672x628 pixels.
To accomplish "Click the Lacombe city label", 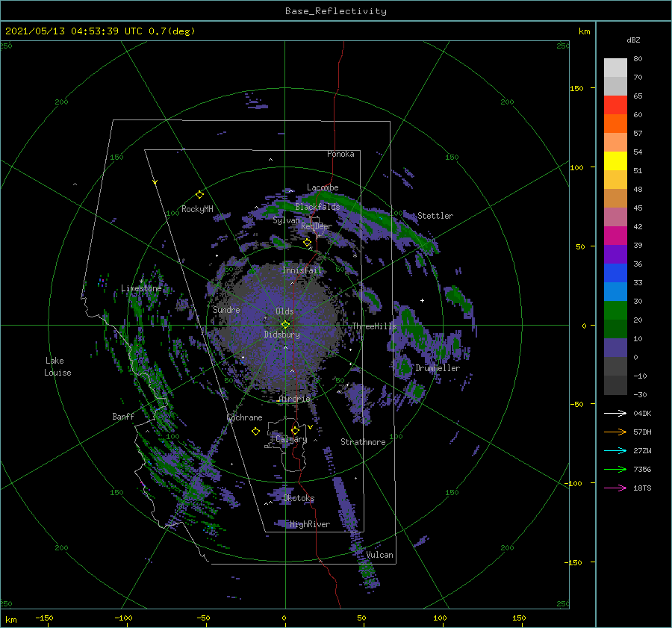I will point(323,187).
